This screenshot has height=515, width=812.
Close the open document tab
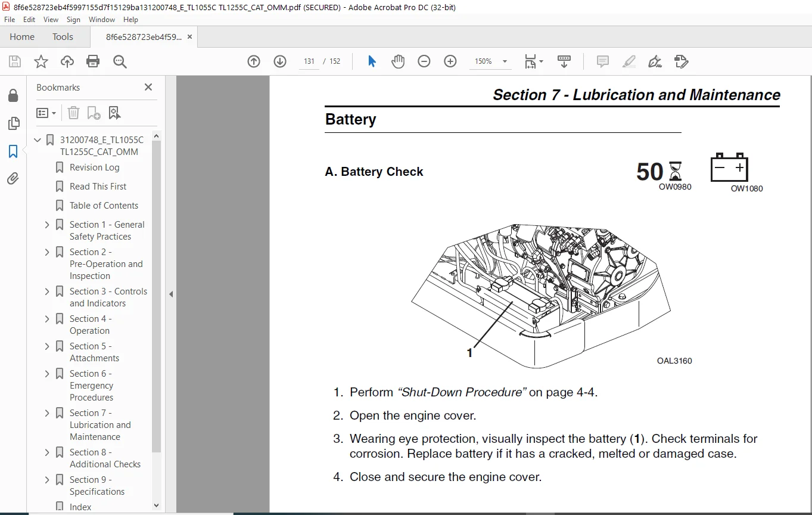tap(189, 37)
